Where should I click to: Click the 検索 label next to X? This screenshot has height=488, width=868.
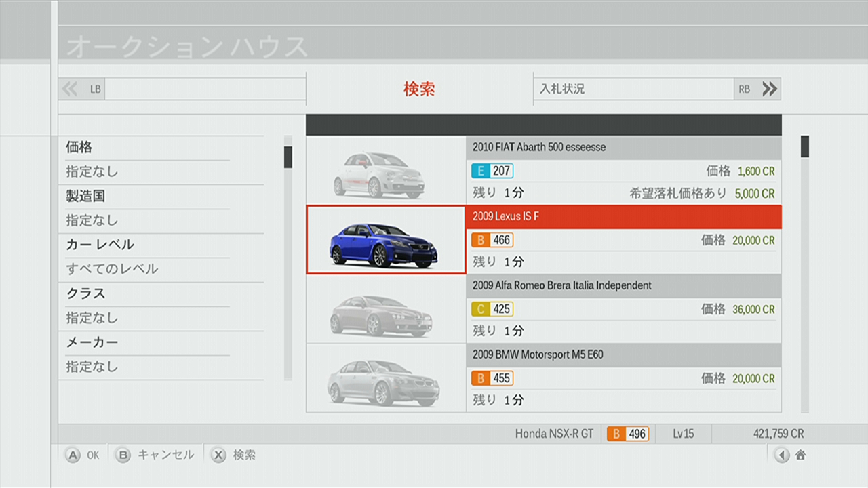(x=244, y=455)
